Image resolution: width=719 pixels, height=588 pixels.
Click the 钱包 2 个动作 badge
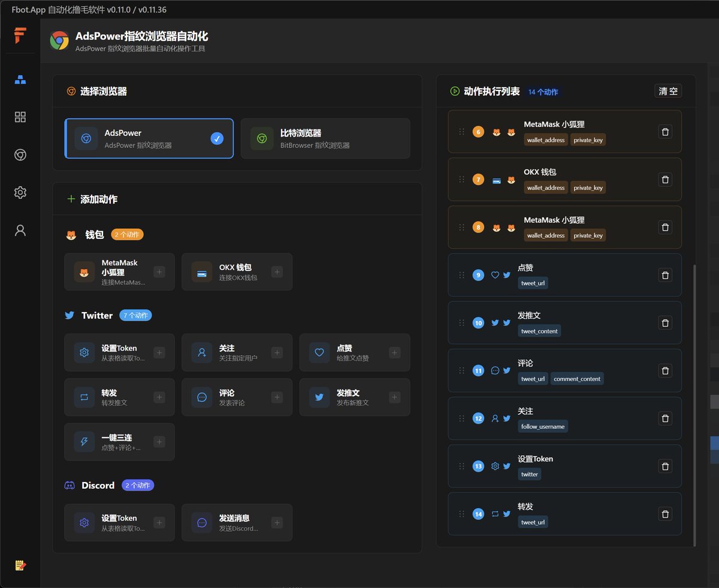127,235
